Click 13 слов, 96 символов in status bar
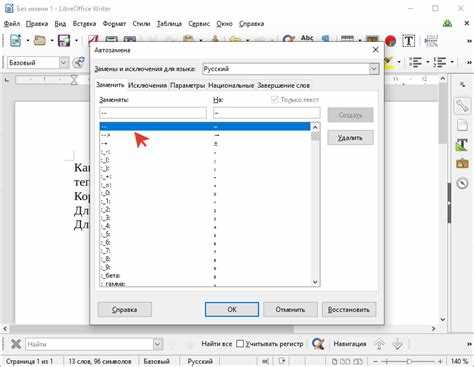The width and height of the screenshot is (474, 367). (100, 361)
